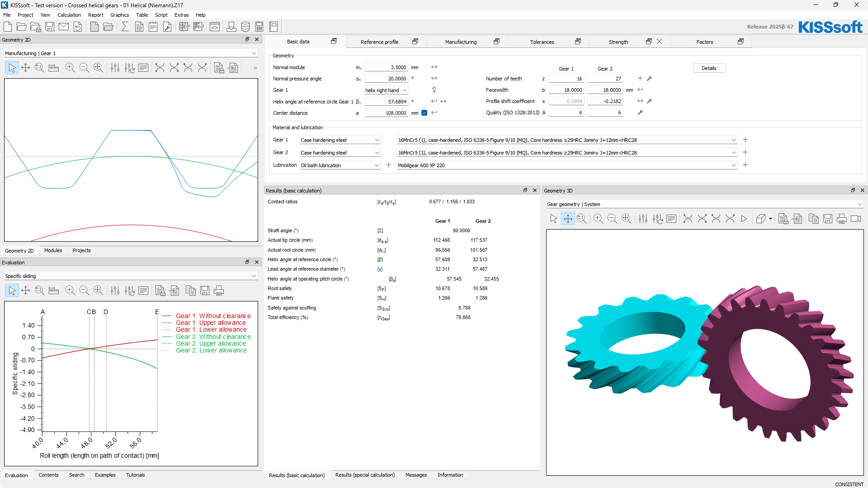Click the move pan tool in Geometry 3D
This screenshot has width=868, height=488.
click(568, 219)
